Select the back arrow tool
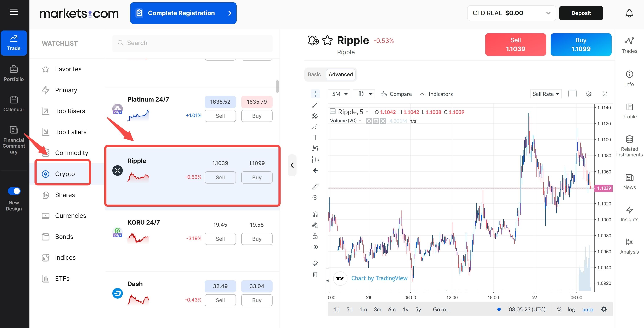644x328 pixels. (x=315, y=171)
